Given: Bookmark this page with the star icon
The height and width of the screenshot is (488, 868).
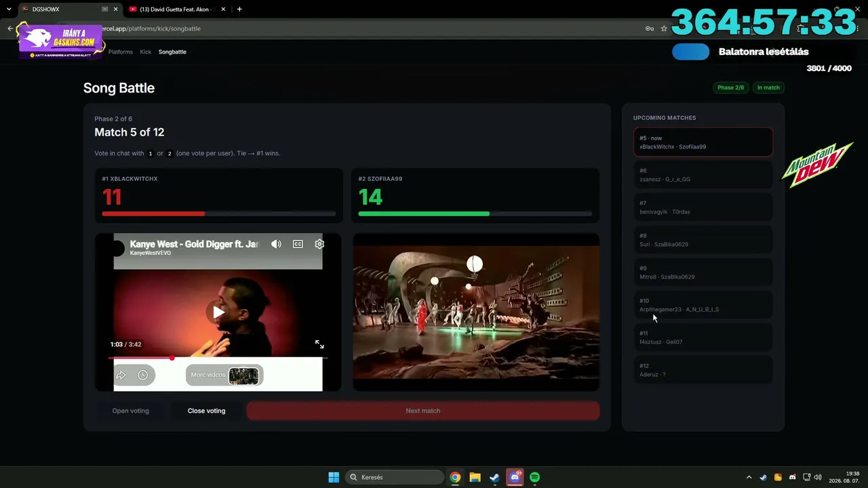Looking at the screenshot, I should (664, 28).
